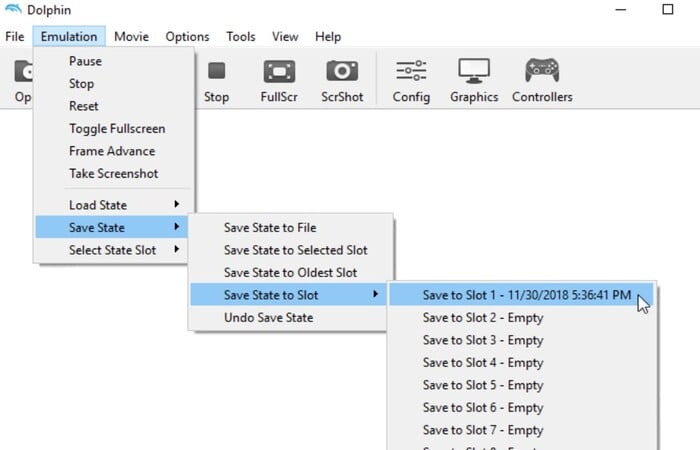Choose Undo Save State
Viewport: 700px width, 450px height.
[288, 318]
